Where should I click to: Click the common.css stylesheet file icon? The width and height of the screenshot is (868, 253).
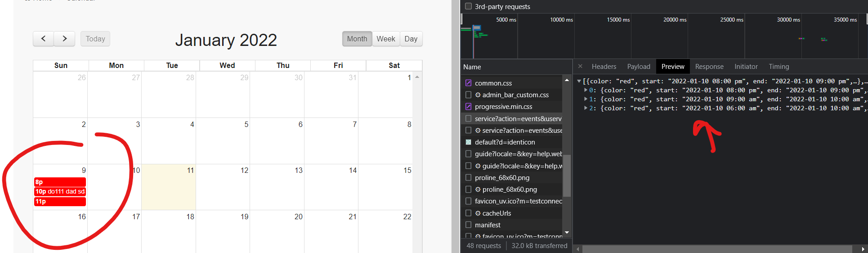point(468,83)
